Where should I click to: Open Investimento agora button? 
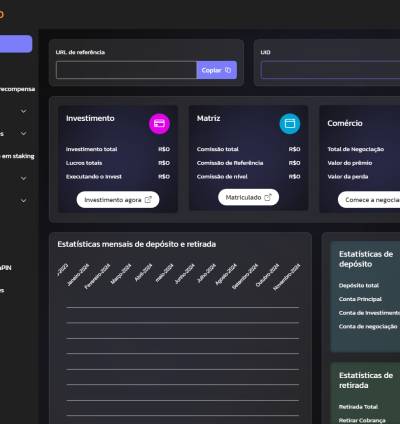coord(118,200)
